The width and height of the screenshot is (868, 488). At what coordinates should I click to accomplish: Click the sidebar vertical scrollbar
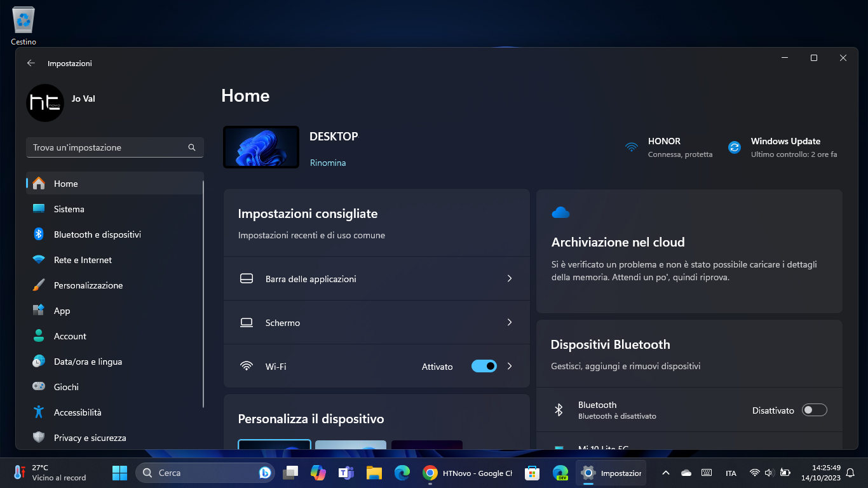tap(203, 294)
